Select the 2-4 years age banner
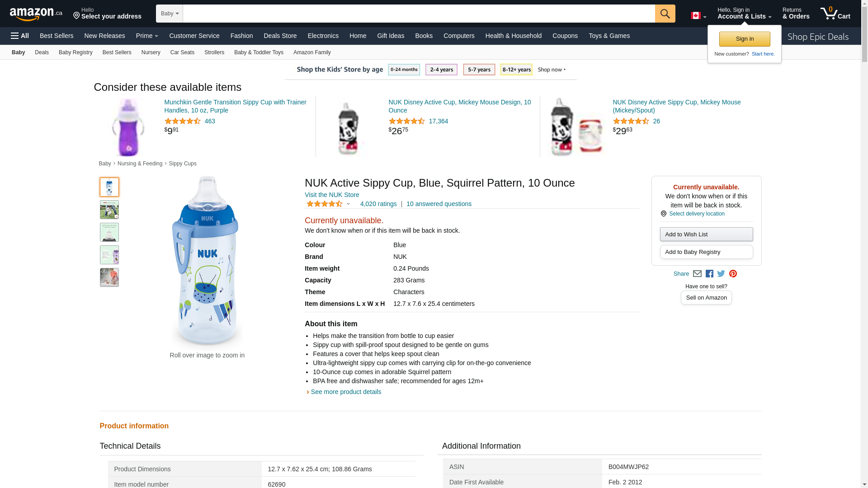The width and height of the screenshot is (868, 488). (x=441, y=70)
